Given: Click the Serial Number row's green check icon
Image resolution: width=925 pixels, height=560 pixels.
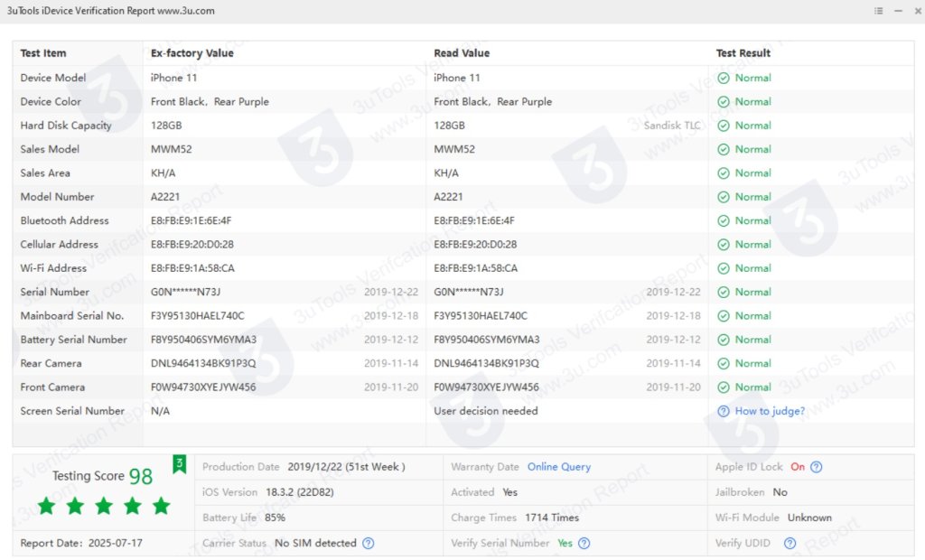Looking at the screenshot, I should click(x=724, y=292).
